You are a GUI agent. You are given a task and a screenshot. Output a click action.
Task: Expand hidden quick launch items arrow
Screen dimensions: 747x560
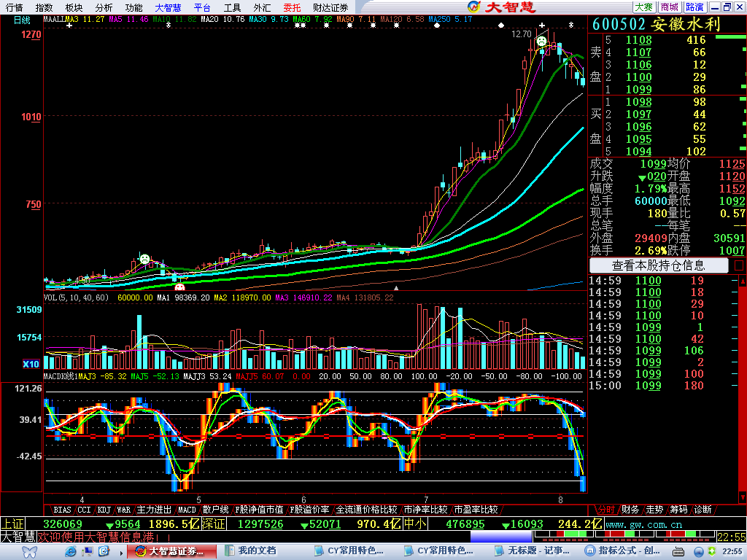pyautogui.click(x=121, y=553)
